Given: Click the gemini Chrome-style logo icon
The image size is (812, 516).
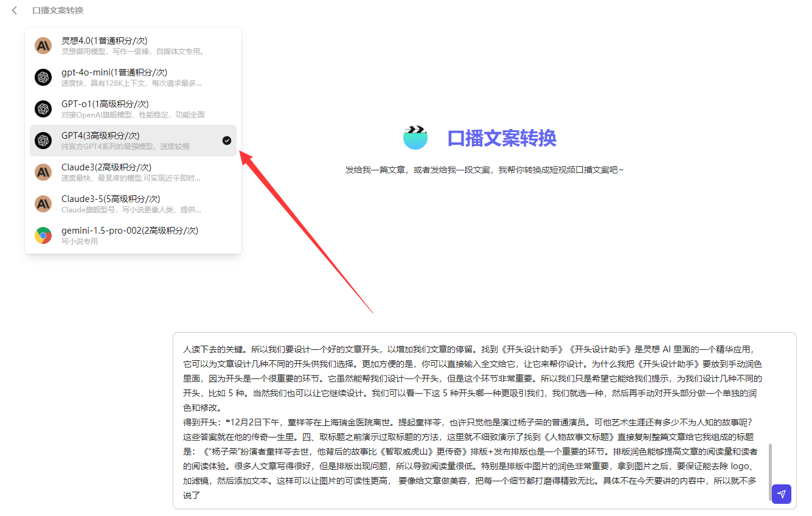Looking at the screenshot, I should [43, 235].
